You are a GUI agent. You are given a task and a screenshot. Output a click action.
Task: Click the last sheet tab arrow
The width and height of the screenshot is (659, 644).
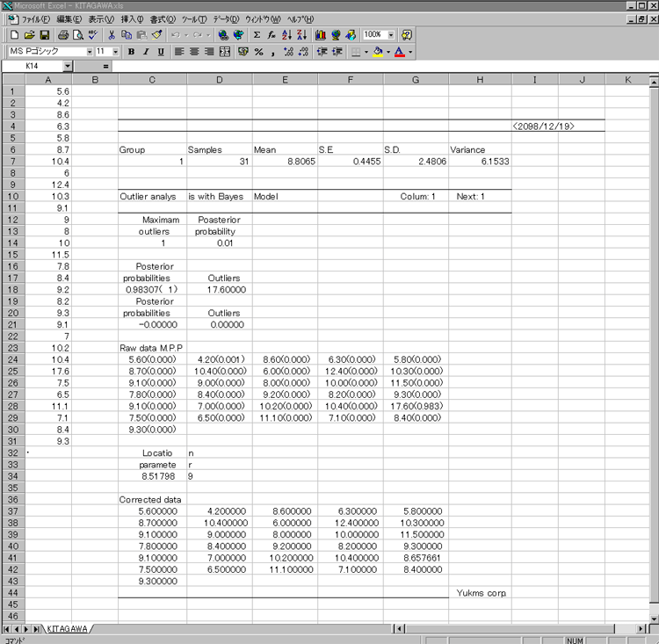[x=36, y=629]
